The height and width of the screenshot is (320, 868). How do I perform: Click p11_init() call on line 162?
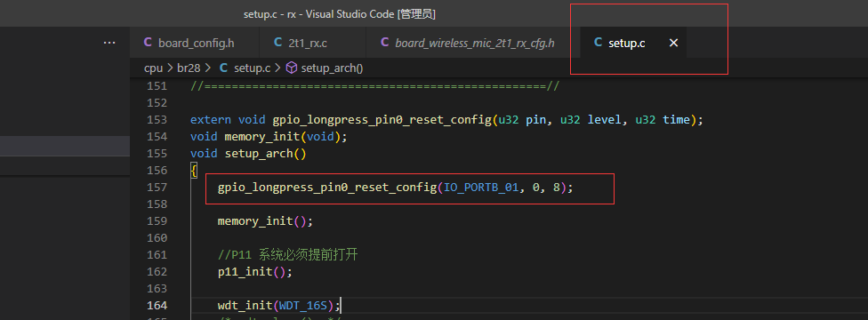pos(254,272)
